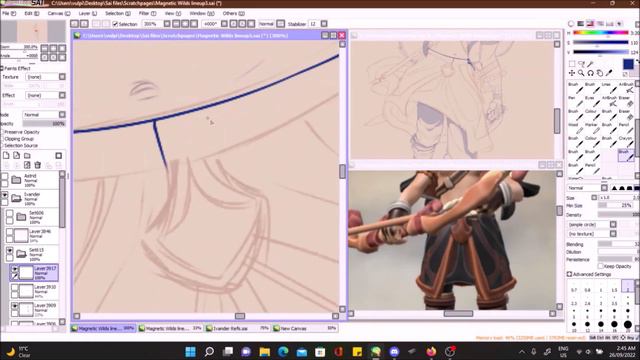Collapse Advanced Settings section
The width and height of the screenshot is (640, 360).
coord(569,274)
